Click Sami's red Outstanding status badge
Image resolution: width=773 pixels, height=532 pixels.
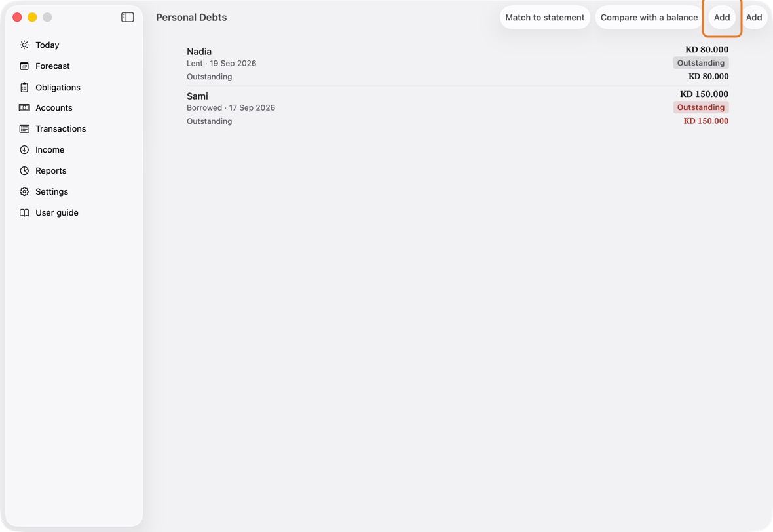pyautogui.click(x=700, y=107)
